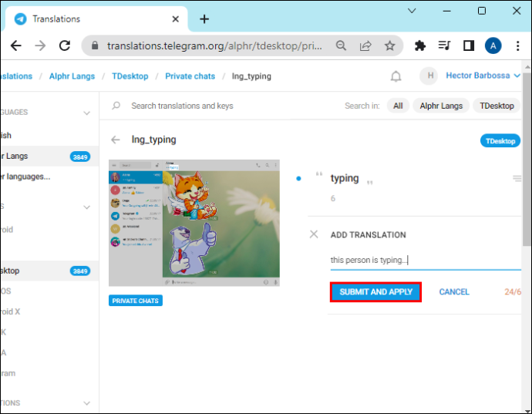Click the page vertical scrollbar thumb
Screen dimensions: 532x414
[527, 159]
